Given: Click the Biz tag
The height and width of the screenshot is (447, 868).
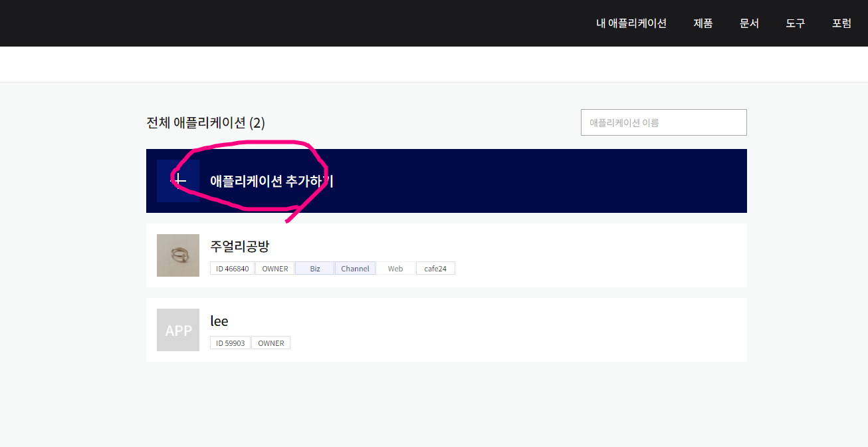Looking at the screenshot, I should [315, 269].
